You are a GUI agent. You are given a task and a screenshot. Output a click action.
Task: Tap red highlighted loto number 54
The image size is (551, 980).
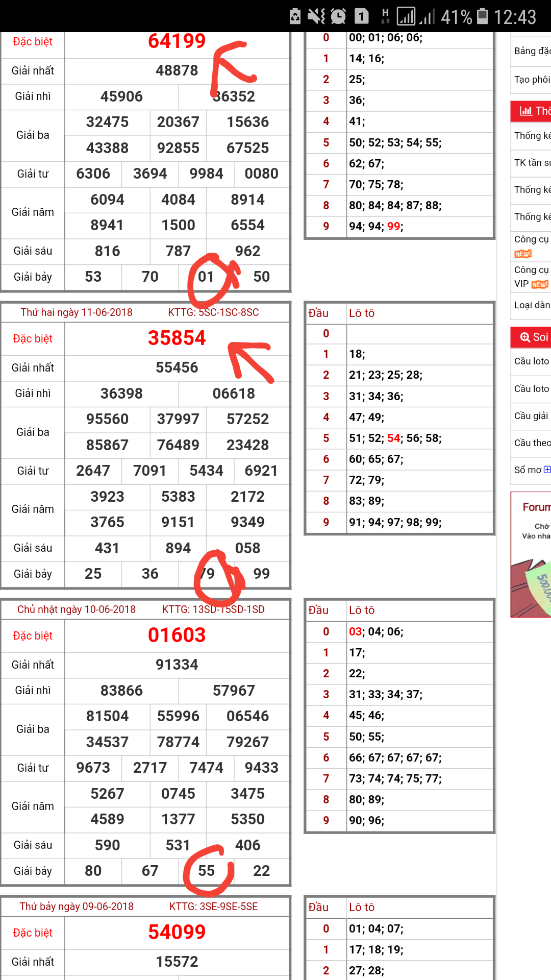[x=393, y=438]
